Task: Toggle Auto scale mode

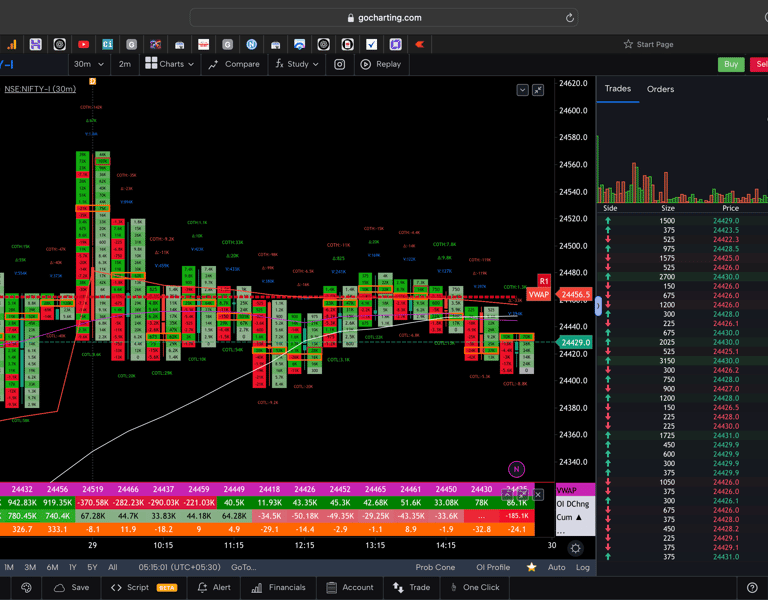Action: [x=556, y=567]
